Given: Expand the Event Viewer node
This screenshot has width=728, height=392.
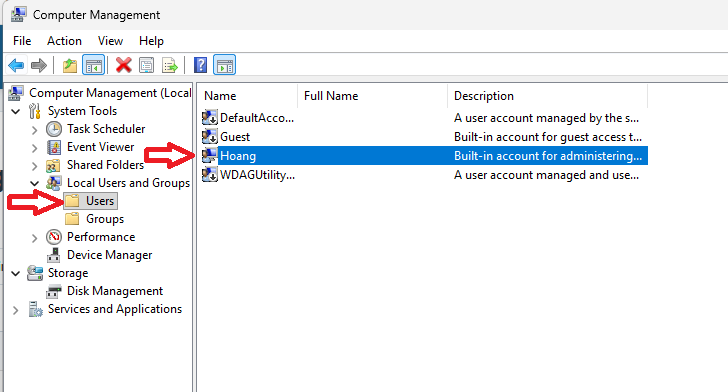Looking at the screenshot, I should click(34, 148).
